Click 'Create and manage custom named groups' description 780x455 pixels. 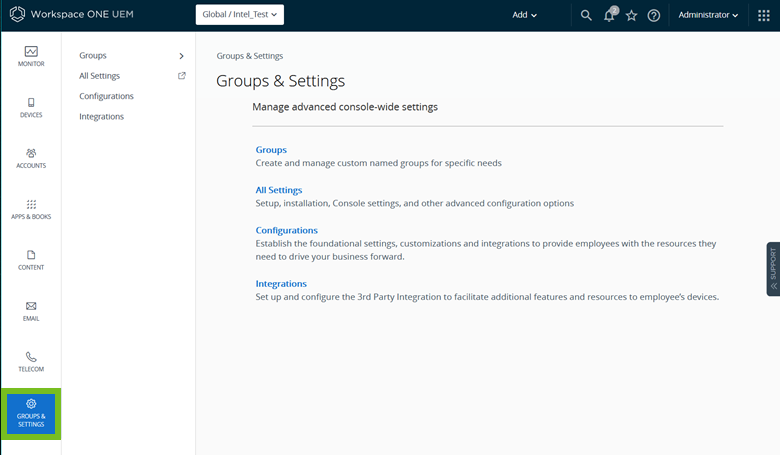(379, 163)
